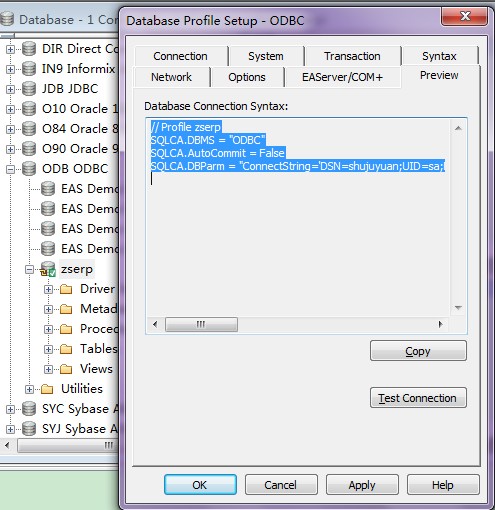Click the SQLCA.DBParm ConnectString line
Image resolution: width=495 pixels, height=510 pixels.
point(298,166)
